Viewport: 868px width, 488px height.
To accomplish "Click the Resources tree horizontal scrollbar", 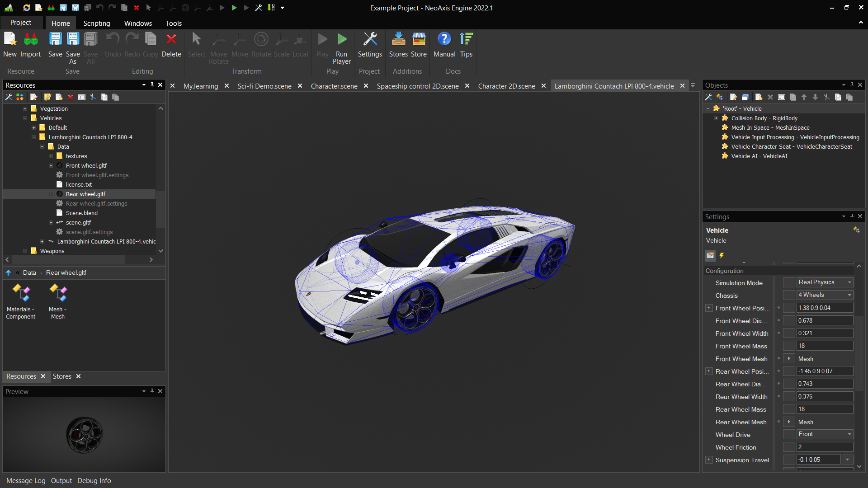I will pyautogui.click(x=68, y=260).
